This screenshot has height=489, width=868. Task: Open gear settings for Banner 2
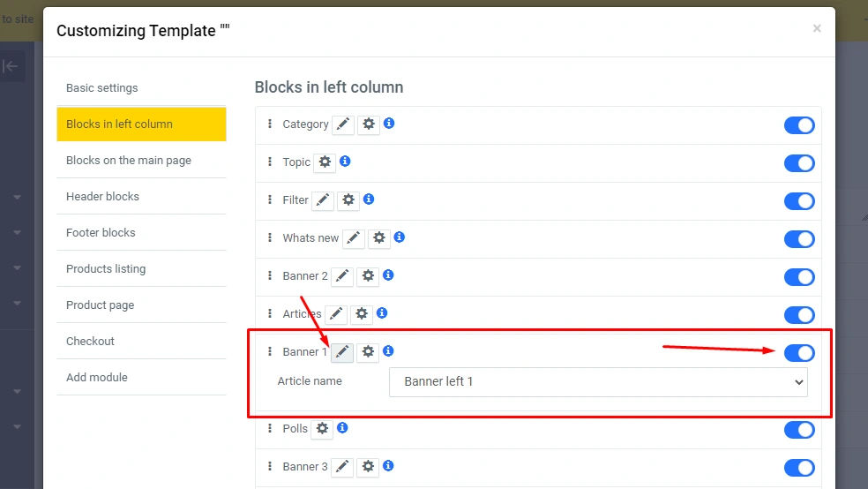[x=368, y=276]
